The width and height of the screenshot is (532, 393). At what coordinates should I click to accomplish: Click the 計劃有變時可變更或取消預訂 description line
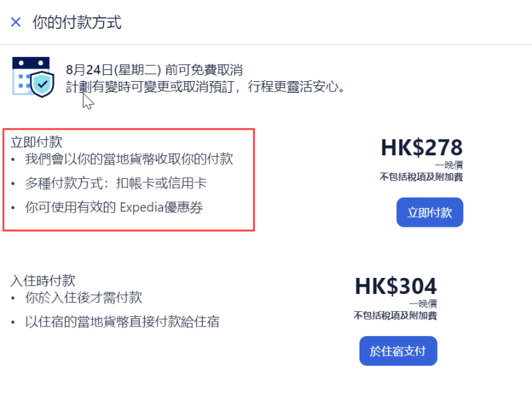pos(206,87)
